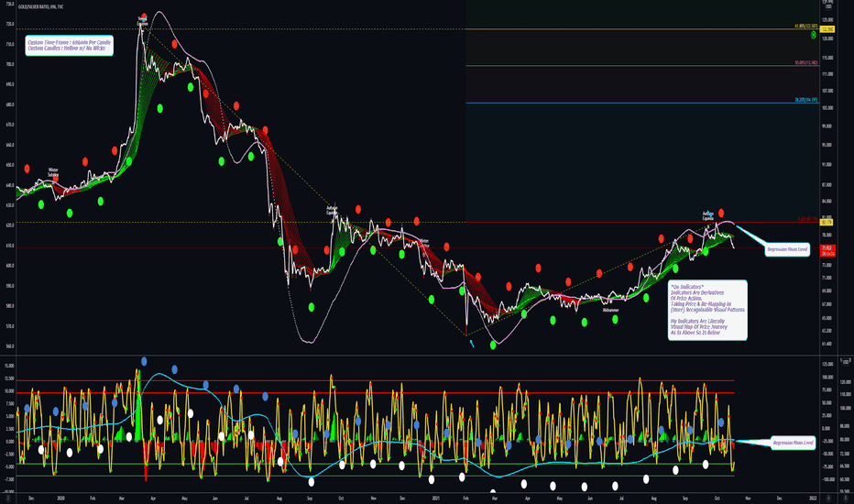Click the round icon at bottom-left of time axis

click(7, 498)
